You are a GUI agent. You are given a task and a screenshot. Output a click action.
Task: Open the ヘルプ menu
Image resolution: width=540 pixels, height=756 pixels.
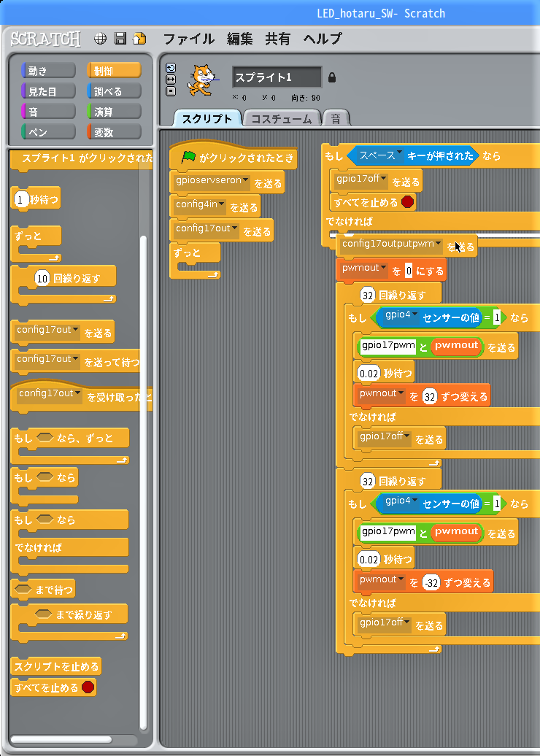tap(322, 39)
